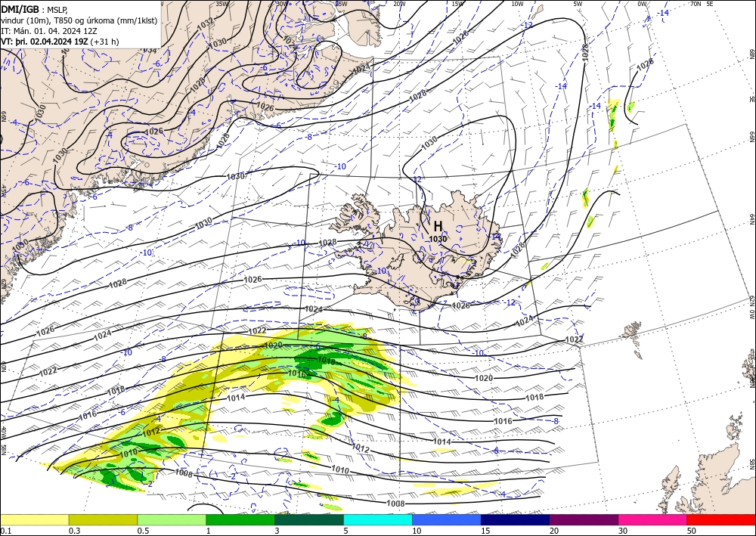Select the 30–50 pink legend swatch
Viewport: 756px width, 536px height.
click(x=653, y=519)
